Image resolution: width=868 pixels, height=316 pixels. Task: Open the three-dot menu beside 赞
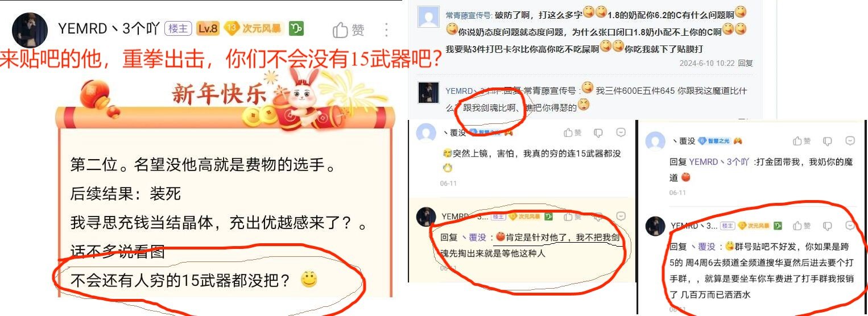(386, 30)
